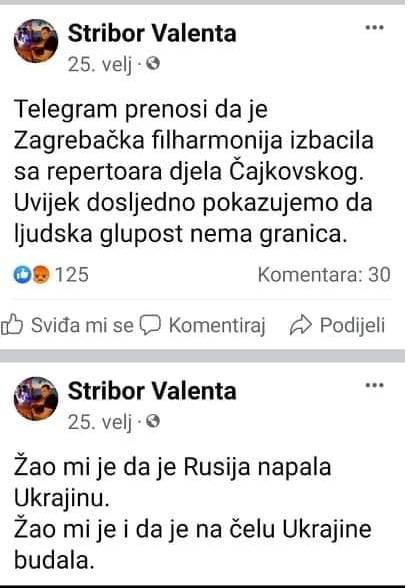The width and height of the screenshot is (412, 588).
Task: Click the Komentiraj button
Action: coord(202,325)
